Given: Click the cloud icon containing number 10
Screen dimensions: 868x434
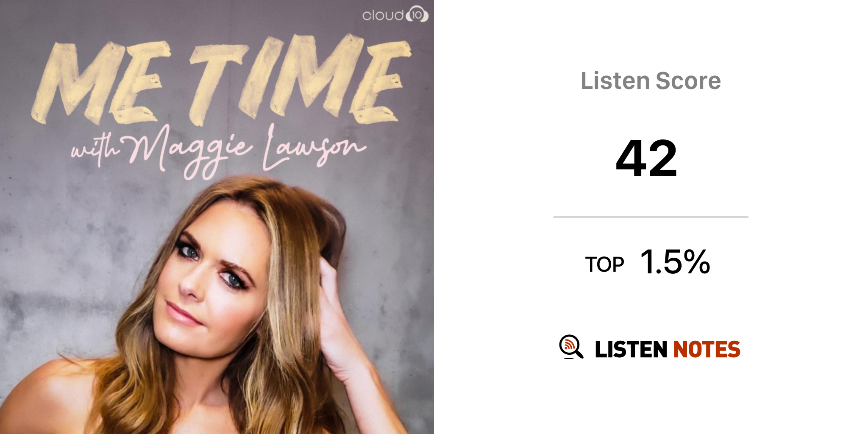Looking at the screenshot, I should [417, 14].
